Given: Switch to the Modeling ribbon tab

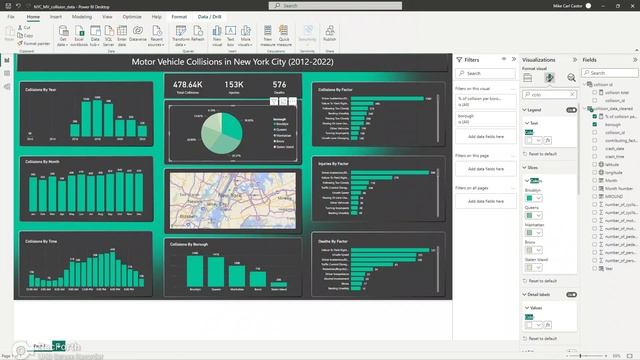Looking at the screenshot, I should tap(82, 17).
